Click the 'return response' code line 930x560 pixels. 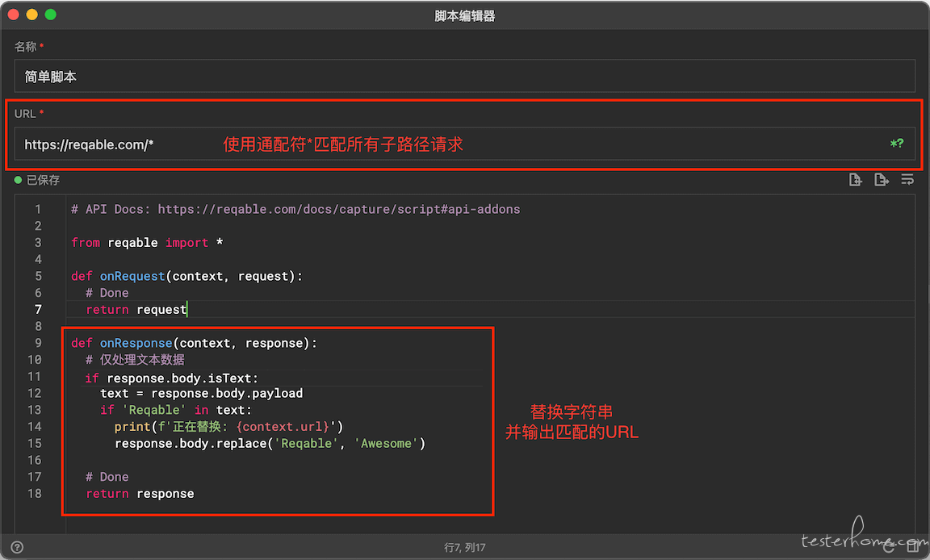[x=140, y=494]
